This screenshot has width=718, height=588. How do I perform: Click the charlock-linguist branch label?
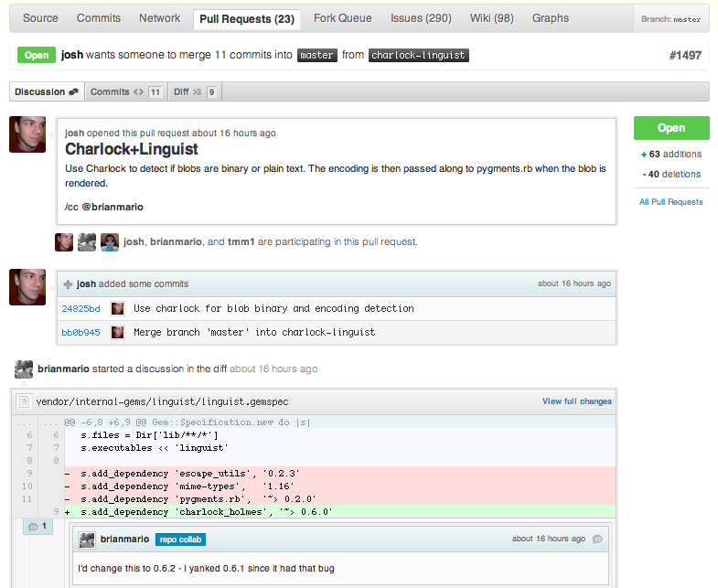click(x=418, y=55)
